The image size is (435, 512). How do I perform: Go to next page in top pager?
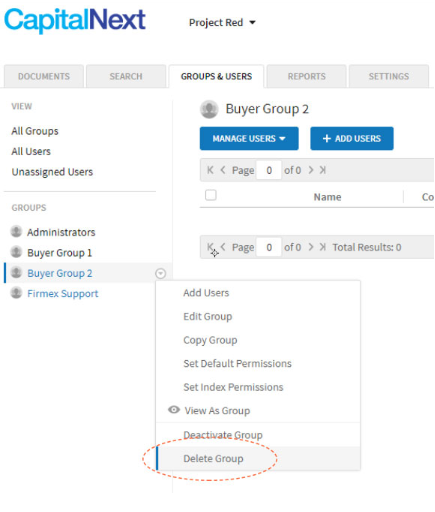pyautogui.click(x=311, y=170)
